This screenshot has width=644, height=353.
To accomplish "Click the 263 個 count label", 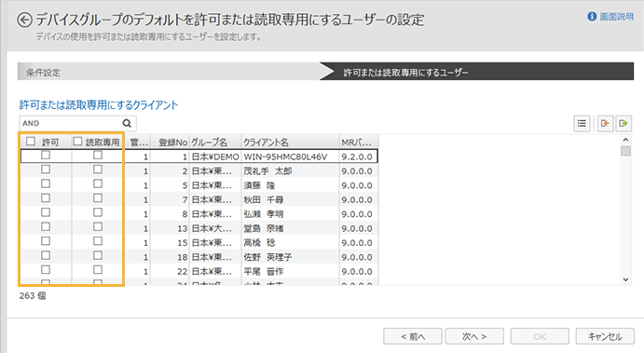I will pos(33,295).
